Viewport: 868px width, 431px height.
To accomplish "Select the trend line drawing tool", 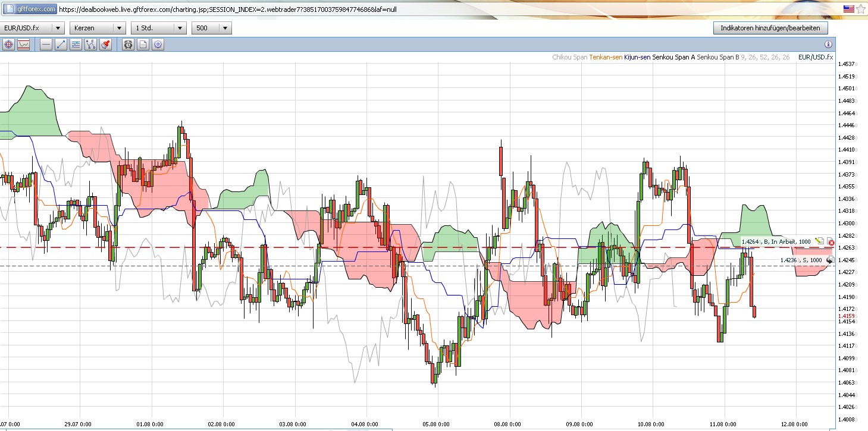I will point(61,45).
